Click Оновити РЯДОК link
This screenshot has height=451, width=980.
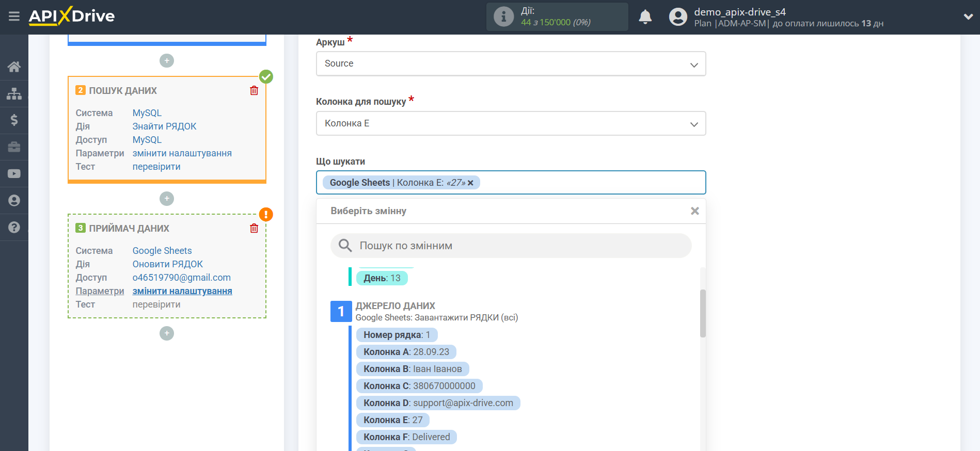[x=168, y=264]
